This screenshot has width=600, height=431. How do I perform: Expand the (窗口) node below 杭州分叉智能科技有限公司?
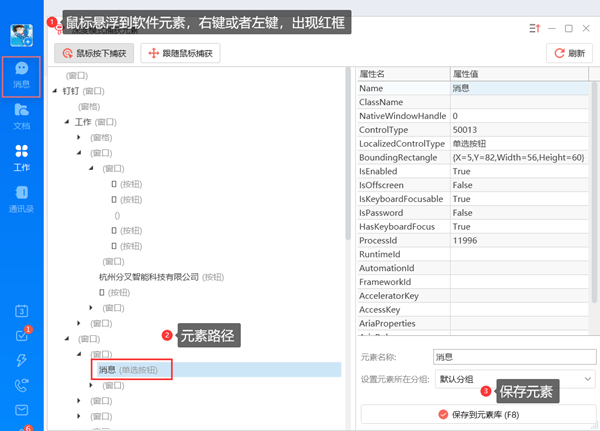pos(91,308)
